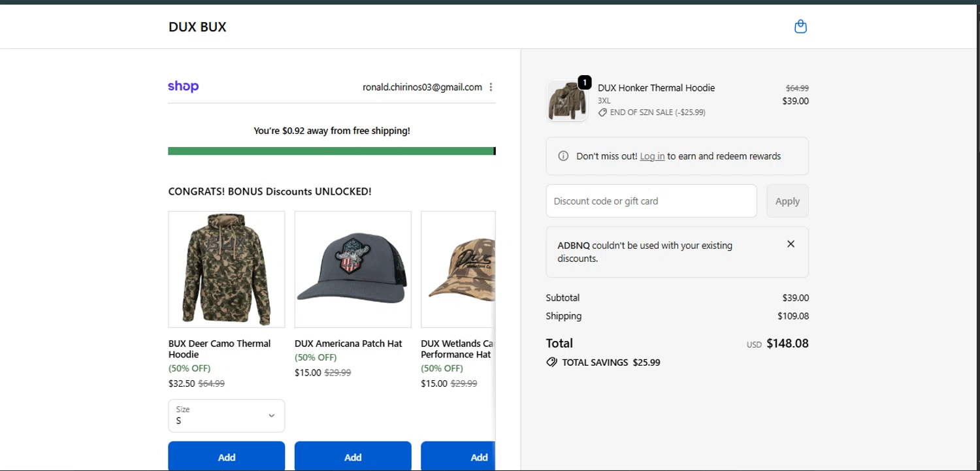Click the BUX Deer Camo Thermal Hoodie title
The height and width of the screenshot is (471, 980).
(220, 349)
